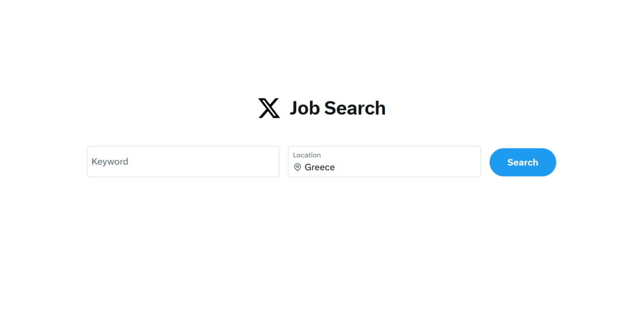Click the X logo icon
The height and width of the screenshot is (335, 644).
click(269, 108)
